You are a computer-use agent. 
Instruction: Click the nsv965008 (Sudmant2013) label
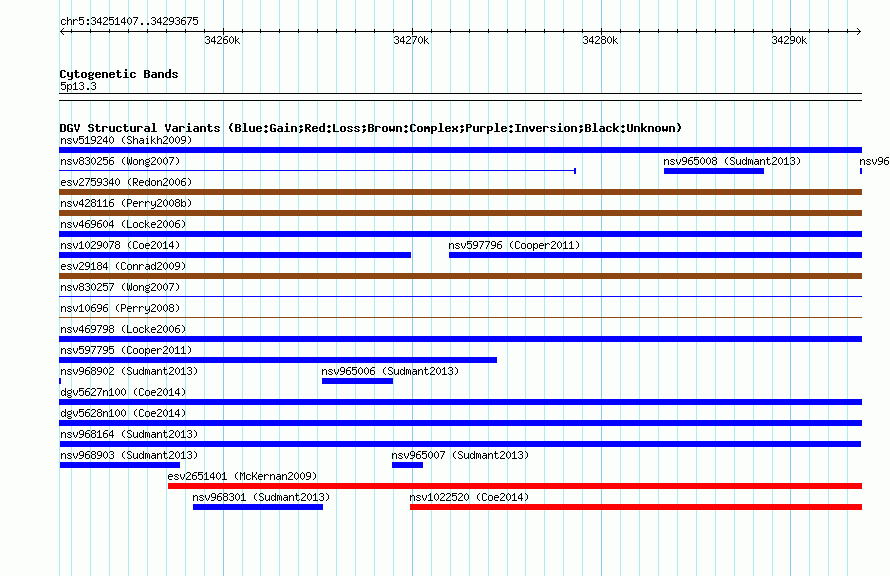[x=732, y=161]
